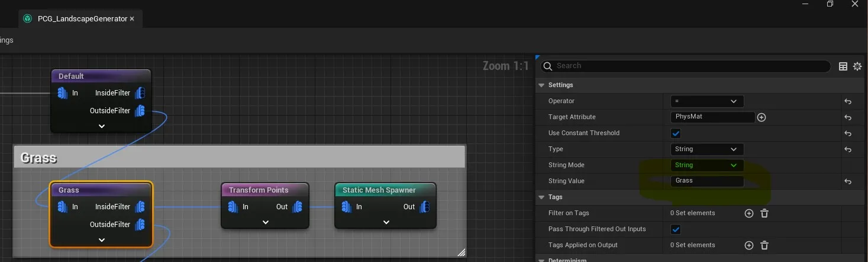Close the PCG_LandscapeGenerator tab

(132, 19)
